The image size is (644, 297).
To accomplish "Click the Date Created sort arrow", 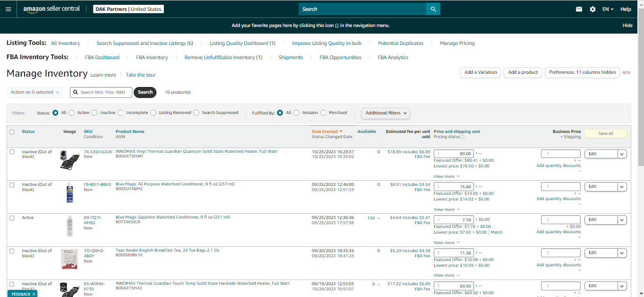I will point(341,131).
